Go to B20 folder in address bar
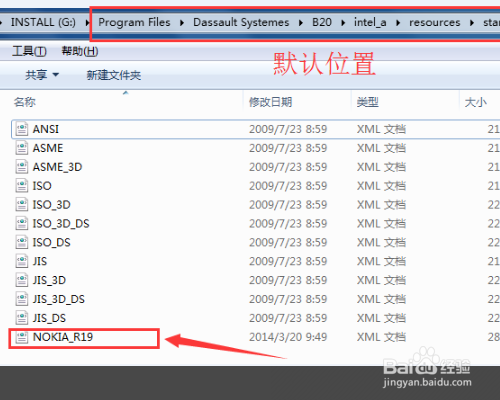This screenshot has height=400, width=500. [x=322, y=22]
